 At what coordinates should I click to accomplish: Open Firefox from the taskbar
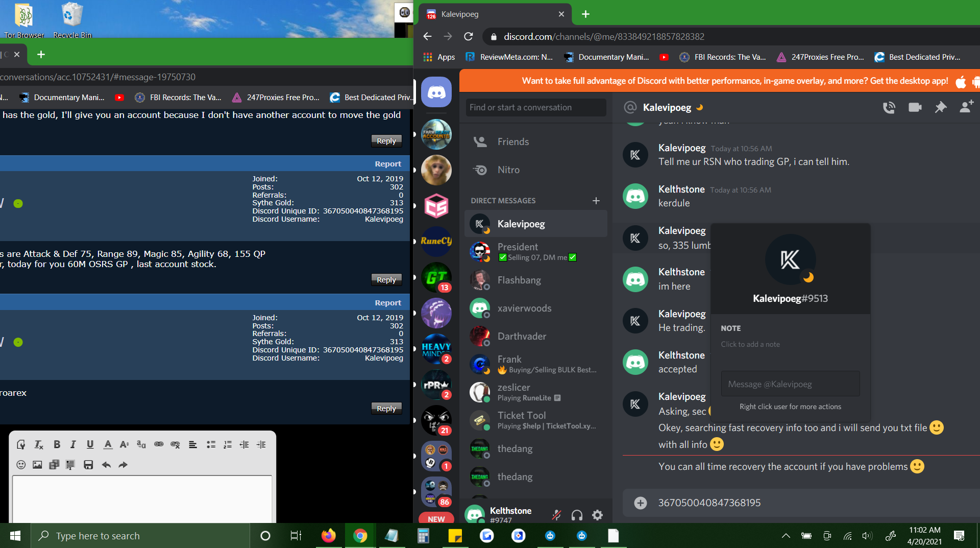[328, 536]
